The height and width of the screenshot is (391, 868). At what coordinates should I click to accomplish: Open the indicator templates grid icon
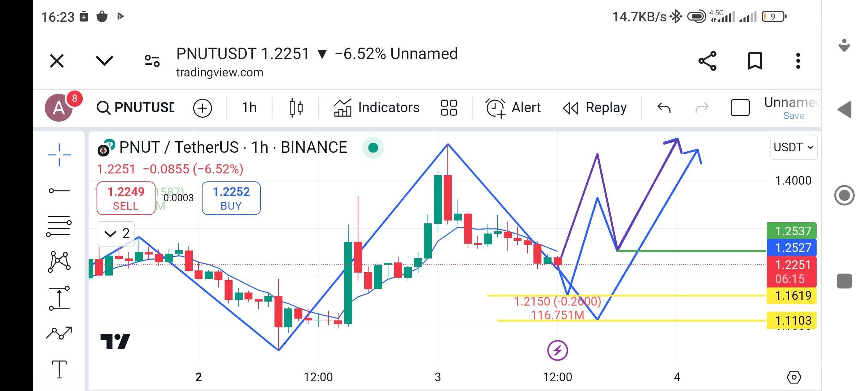(x=449, y=108)
